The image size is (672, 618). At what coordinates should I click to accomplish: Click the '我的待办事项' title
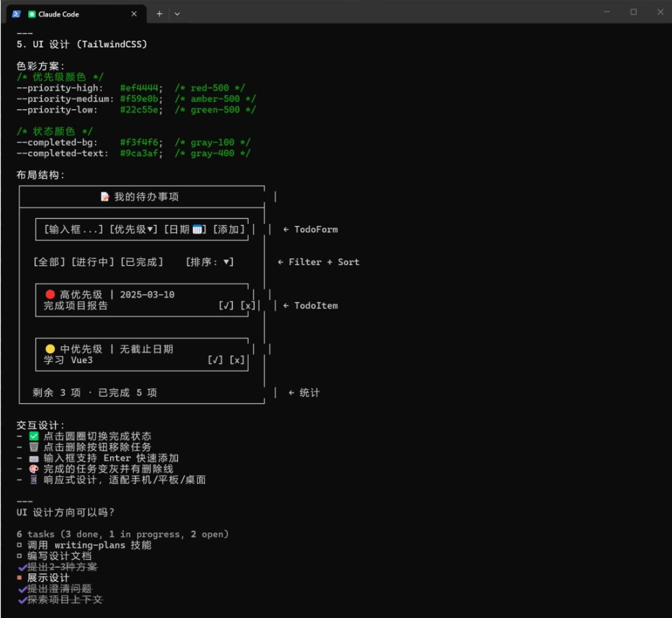(146, 196)
